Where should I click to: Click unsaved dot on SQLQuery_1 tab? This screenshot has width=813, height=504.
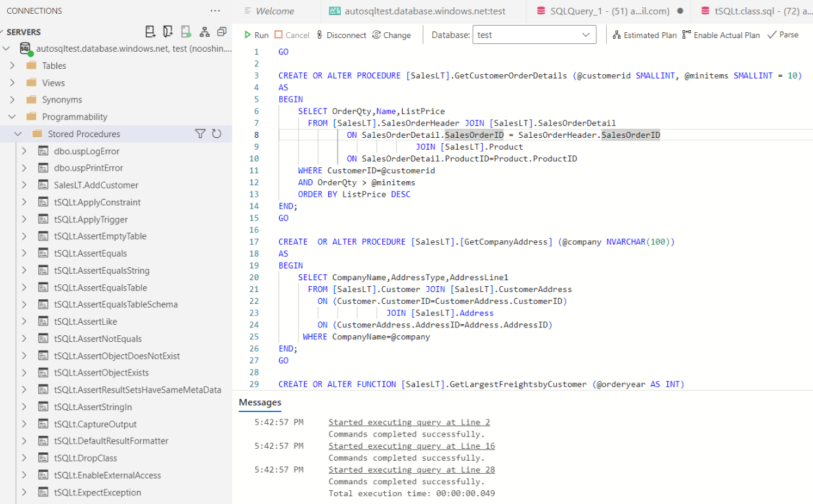pyautogui.click(x=680, y=11)
